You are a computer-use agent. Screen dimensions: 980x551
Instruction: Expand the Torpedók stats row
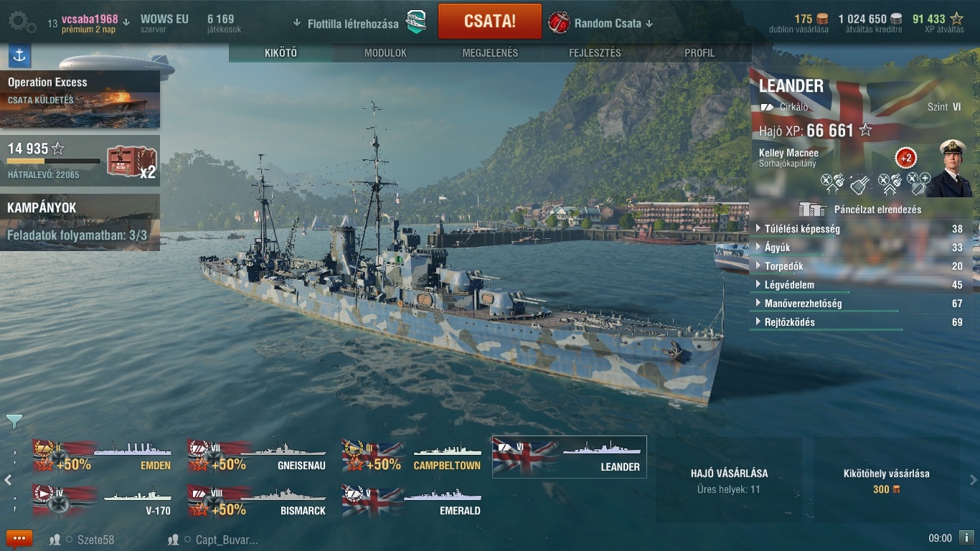[861, 266]
